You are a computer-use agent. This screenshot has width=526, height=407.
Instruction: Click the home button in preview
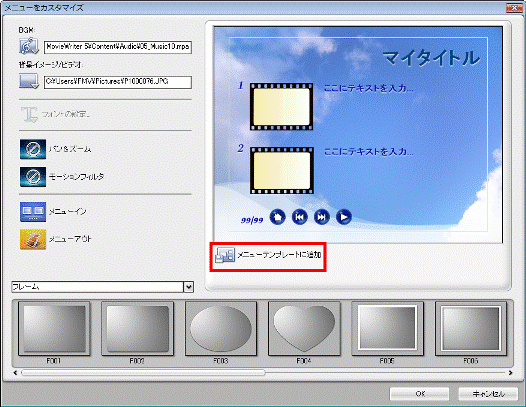[x=277, y=217]
